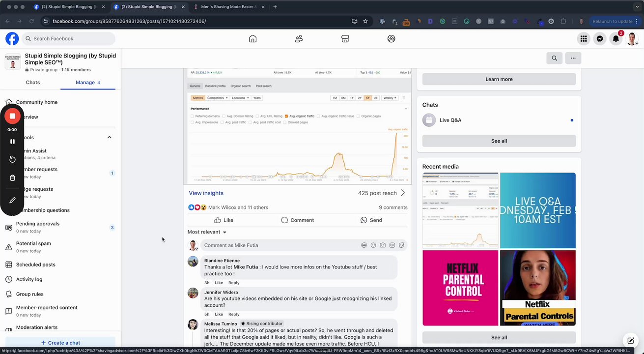The image size is (644, 354).
Task: Click View insights link
Action: (x=206, y=193)
